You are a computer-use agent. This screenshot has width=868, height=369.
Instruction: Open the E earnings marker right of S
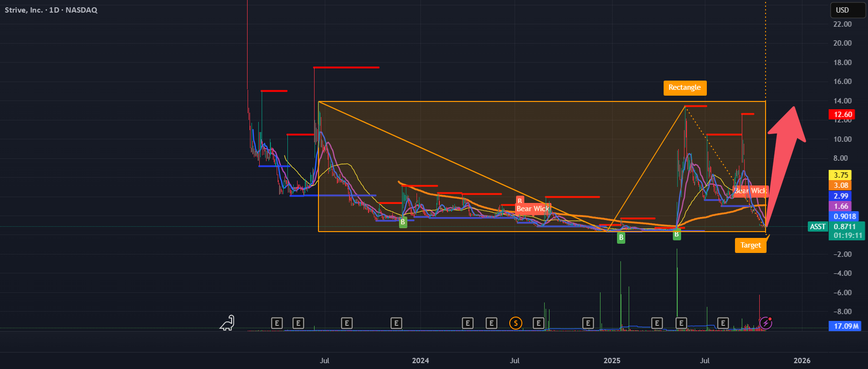(538, 323)
